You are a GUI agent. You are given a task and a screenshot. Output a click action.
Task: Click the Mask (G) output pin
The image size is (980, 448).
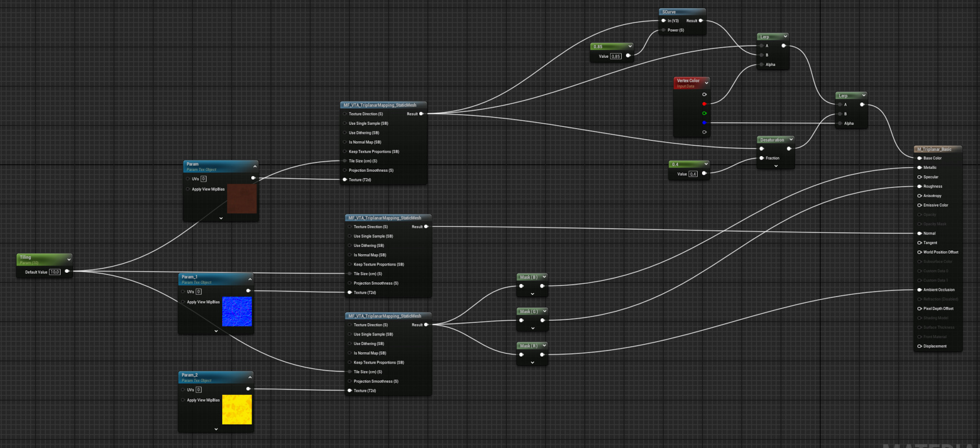[x=542, y=320]
